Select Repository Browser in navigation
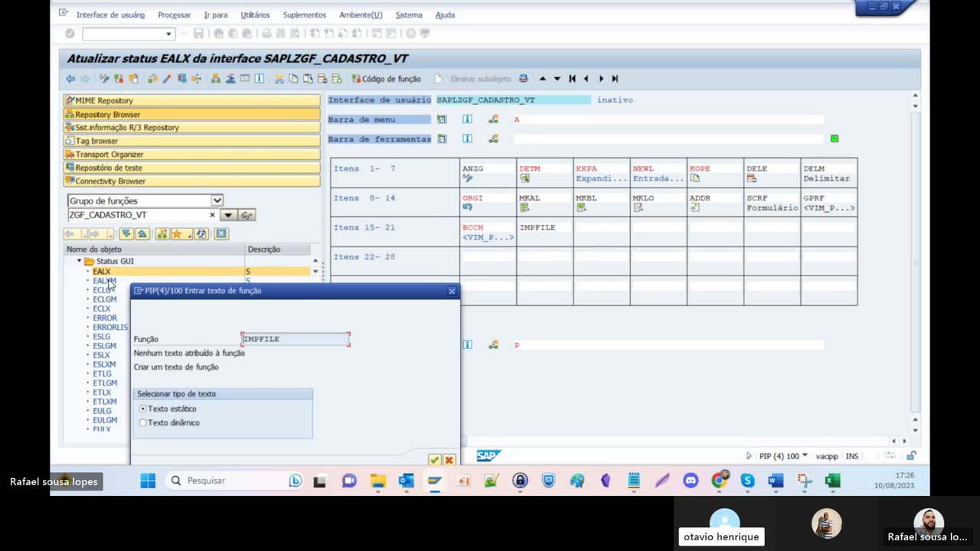Screen dimensions: 980x551 [191, 114]
